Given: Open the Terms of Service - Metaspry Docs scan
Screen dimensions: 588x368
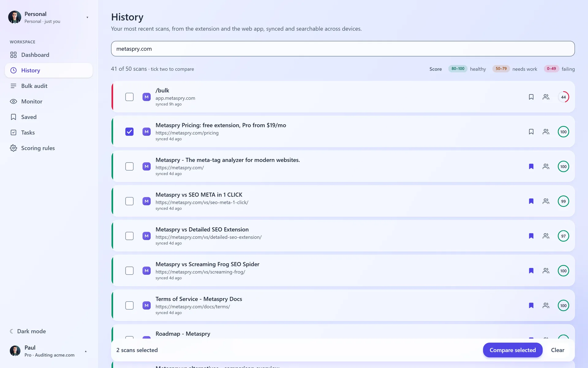Looking at the screenshot, I should (x=199, y=299).
